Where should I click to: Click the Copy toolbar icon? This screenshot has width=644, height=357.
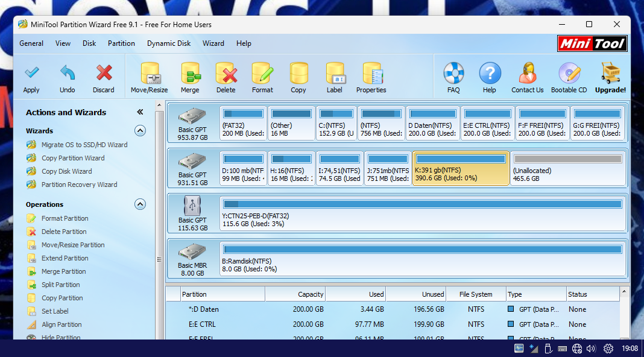298,74
